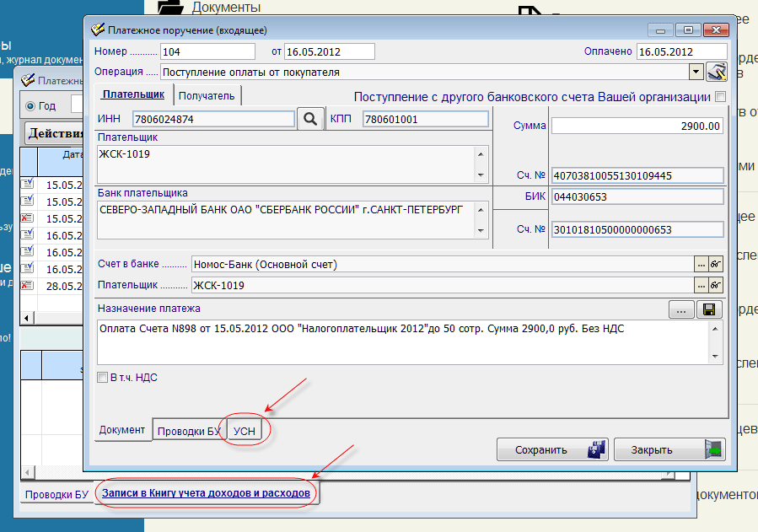Open the УСН tab
This screenshot has width=758, height=532.
pyautogui.click(x=245, y=431)
